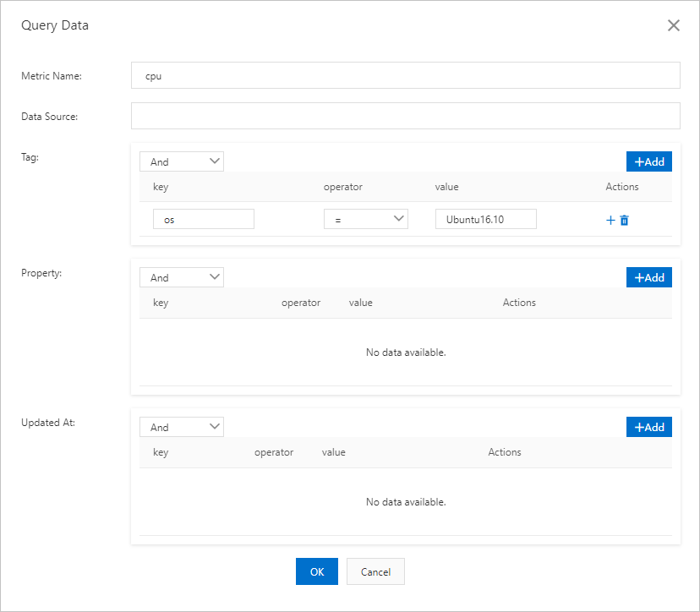
Task: Click the Actions column header in Property table
Action: (x=519, y=303)
